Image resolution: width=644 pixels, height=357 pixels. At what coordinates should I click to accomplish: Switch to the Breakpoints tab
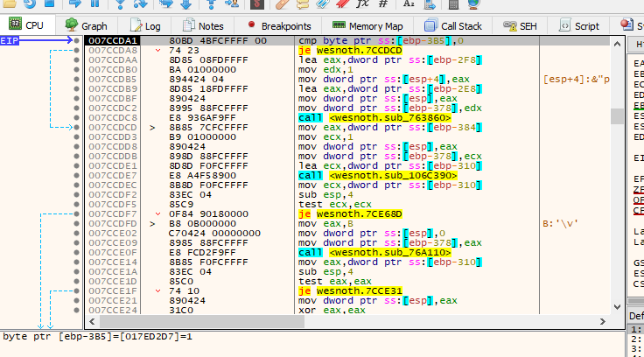coord(279,26)
